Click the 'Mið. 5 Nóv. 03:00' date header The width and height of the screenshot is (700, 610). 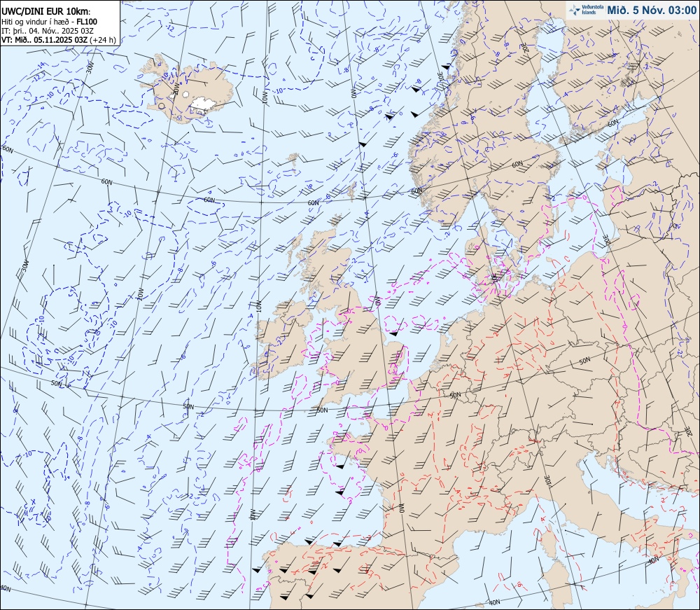(651, 11)
